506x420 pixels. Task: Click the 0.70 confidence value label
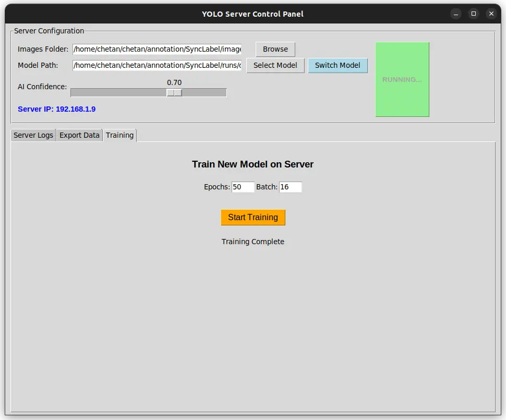coord(175,82)
